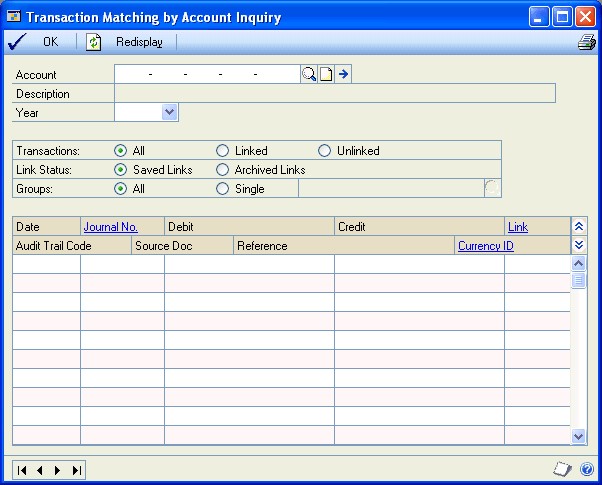
Task: Collapse rows with the hide-details double arrow
Action: click(579, 226)
